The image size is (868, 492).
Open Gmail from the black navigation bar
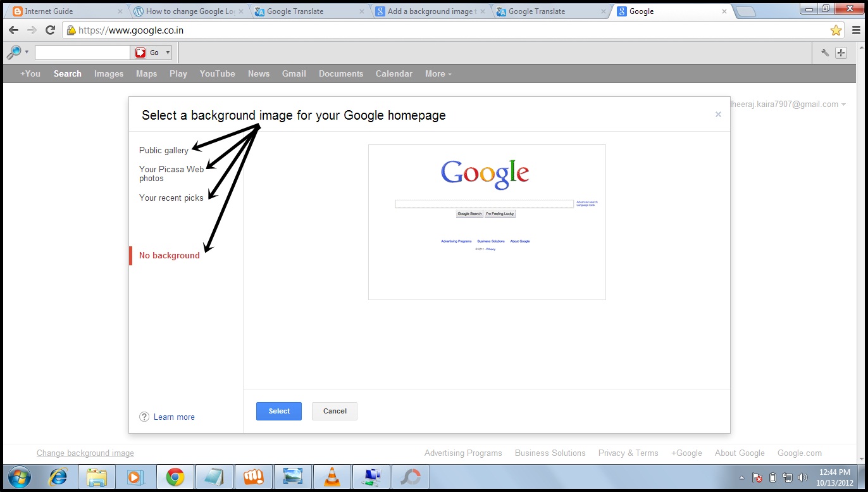294,73
